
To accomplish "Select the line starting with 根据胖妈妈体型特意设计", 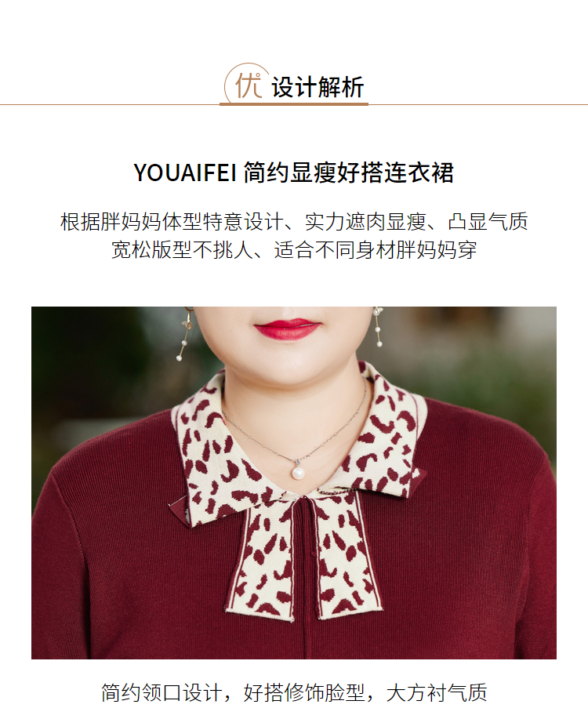I will coord(294,222).
